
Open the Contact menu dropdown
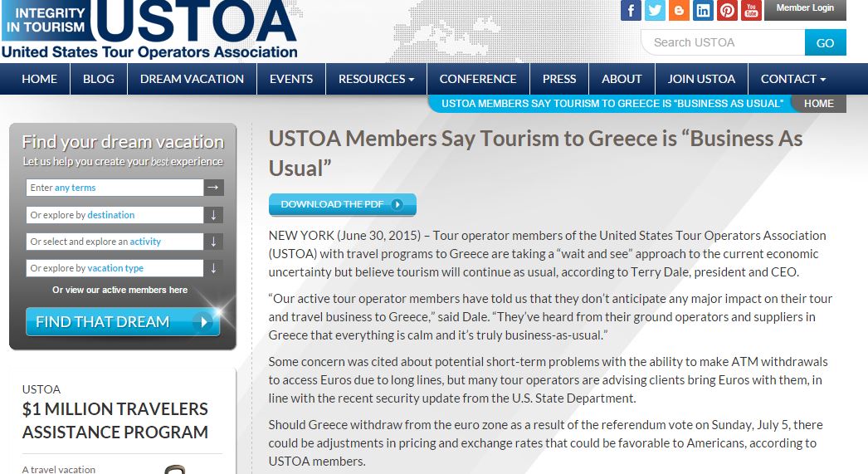click(x=793, y=79)
